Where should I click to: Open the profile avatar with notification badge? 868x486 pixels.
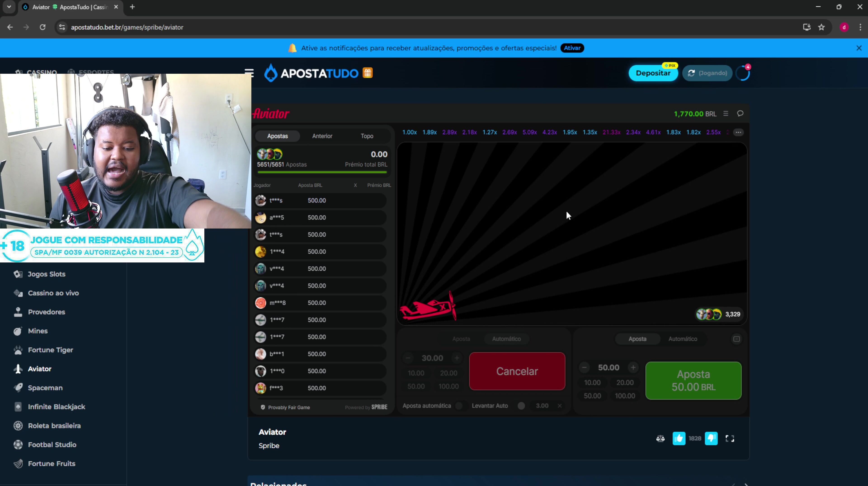tap(743, 73)
